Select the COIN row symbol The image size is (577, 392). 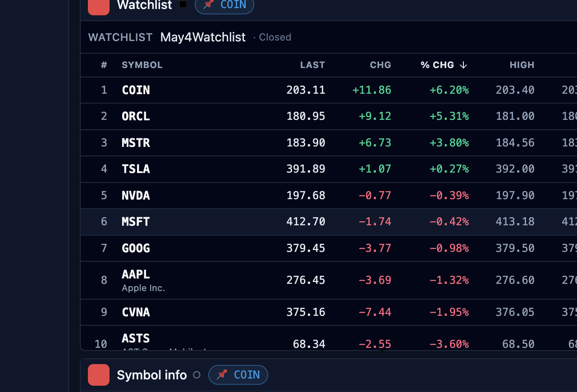pyautogui.click(x=136, y=90)
